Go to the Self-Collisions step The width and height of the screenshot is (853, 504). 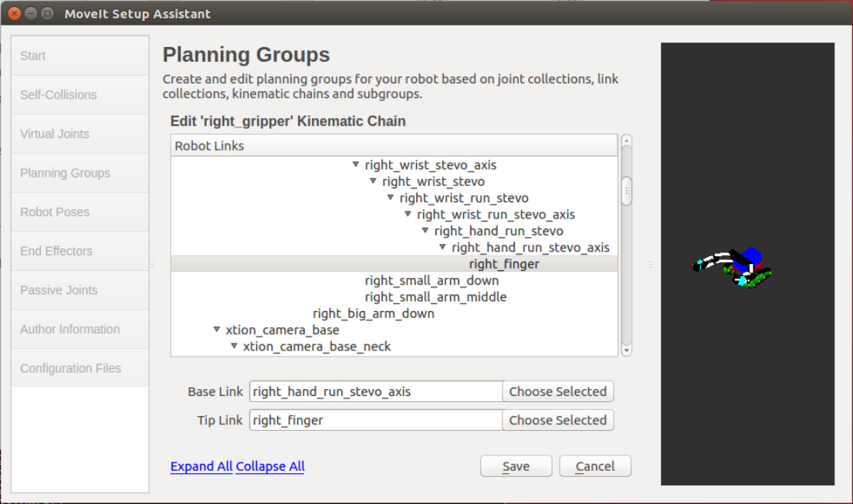(x=80, y=95)
